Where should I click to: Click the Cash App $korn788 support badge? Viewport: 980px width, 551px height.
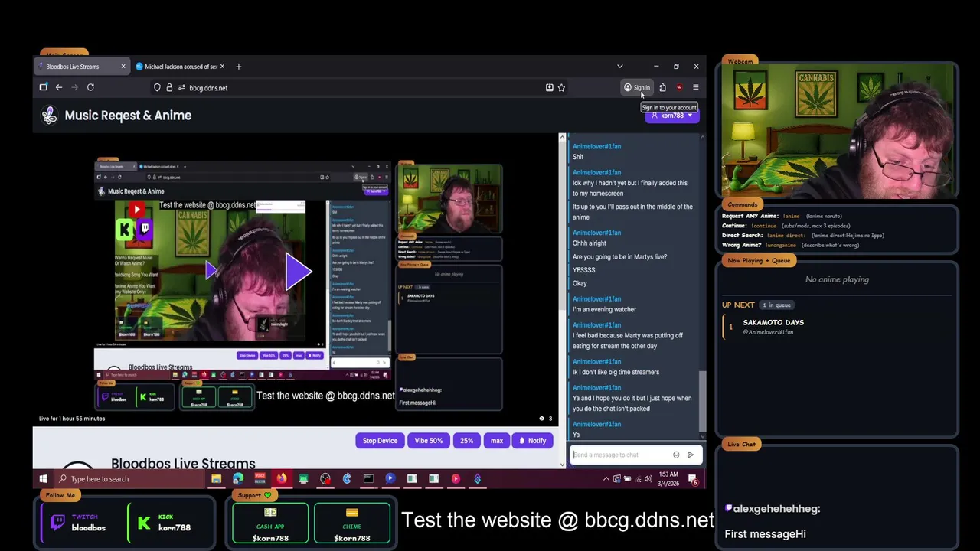tap(270, 523)
